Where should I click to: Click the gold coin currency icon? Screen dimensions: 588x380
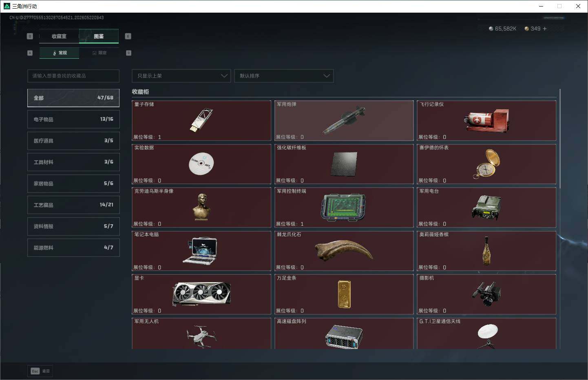[526, 29]
